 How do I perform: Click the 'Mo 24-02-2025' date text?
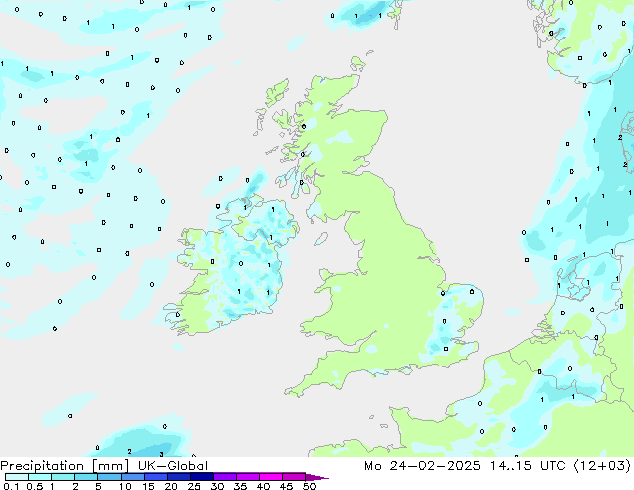coord(423,466)
